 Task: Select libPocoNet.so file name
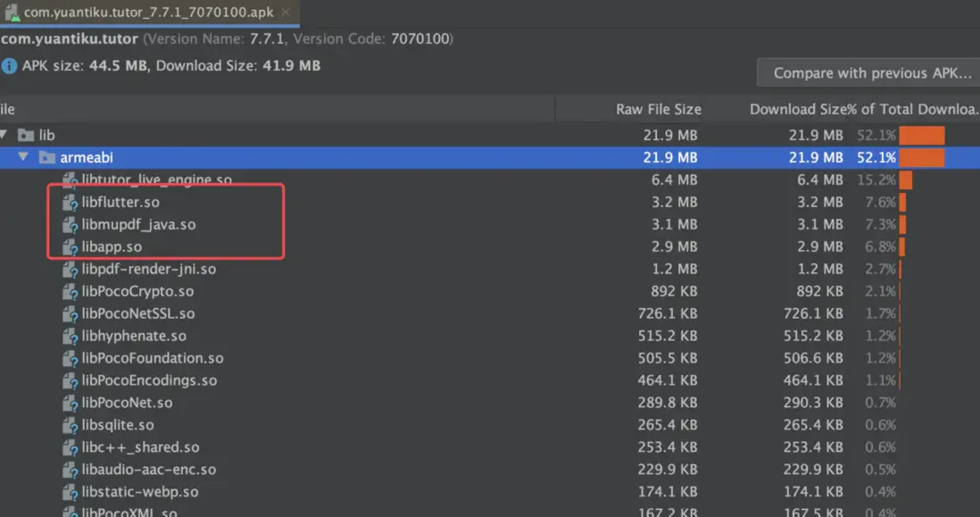click(x=127, y=404)
